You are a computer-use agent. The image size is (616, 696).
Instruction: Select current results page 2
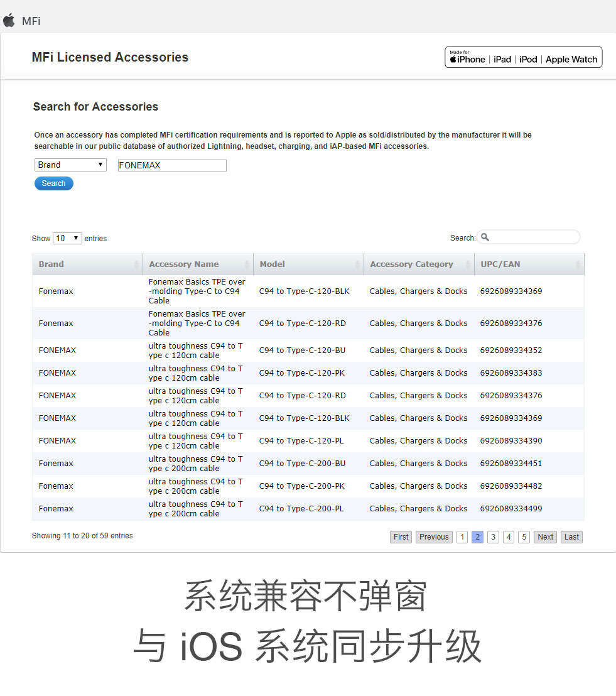click(x=477, y=537)
